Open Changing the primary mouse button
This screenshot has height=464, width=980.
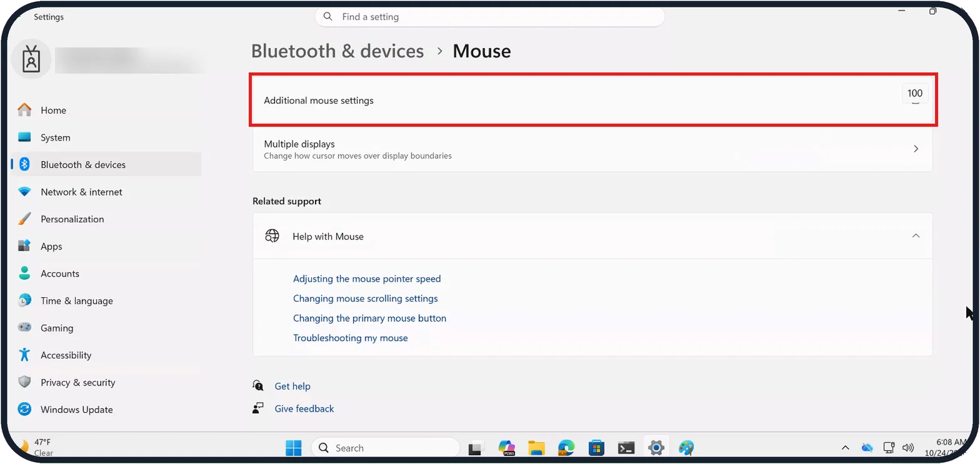pos(370,318)
